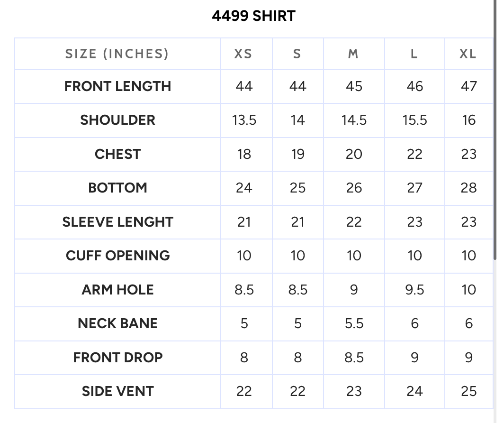The height and width of the screenshot is (423, 504).
Task: Click the 13.5 shoulder value for XS
Action: (x=244, y=120)
